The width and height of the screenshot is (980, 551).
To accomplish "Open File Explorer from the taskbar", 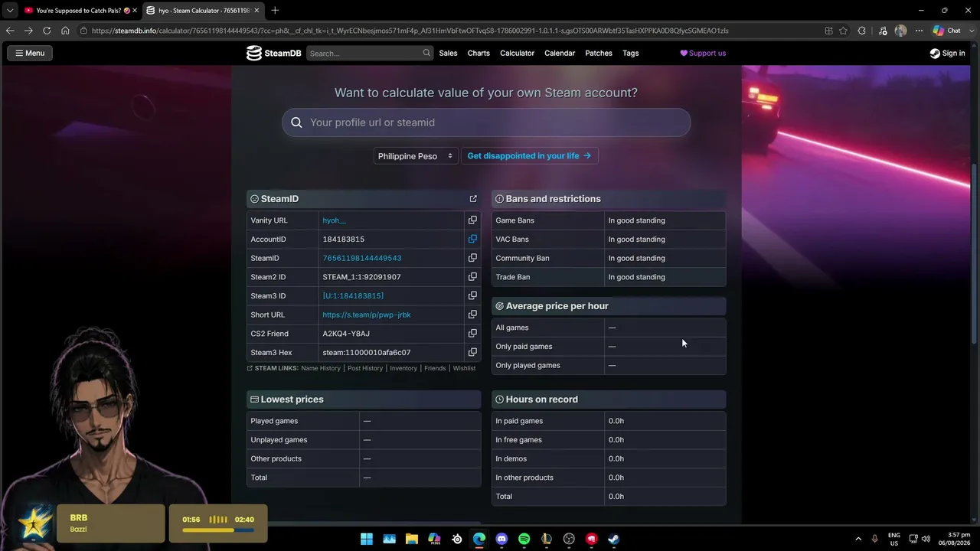I will (x=412, y=539).
